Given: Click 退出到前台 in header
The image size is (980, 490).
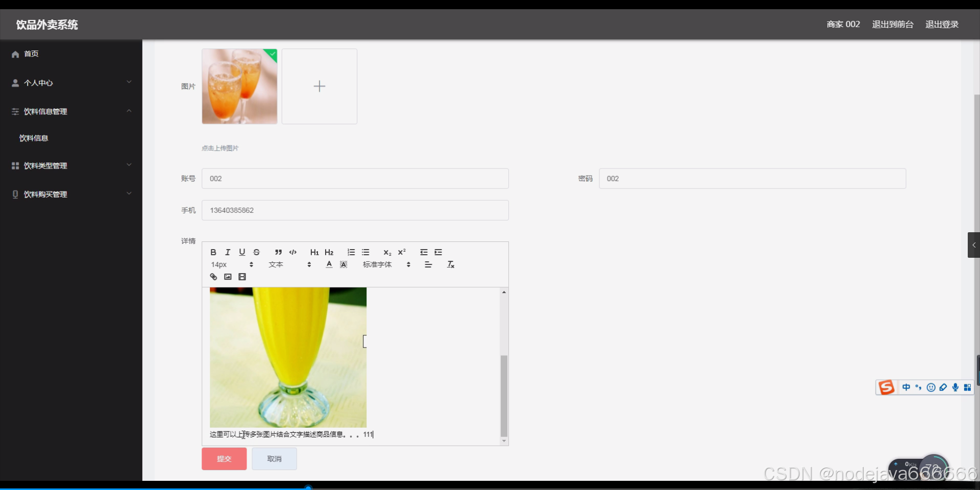Looking at the screenshot, I should point(893,24).
